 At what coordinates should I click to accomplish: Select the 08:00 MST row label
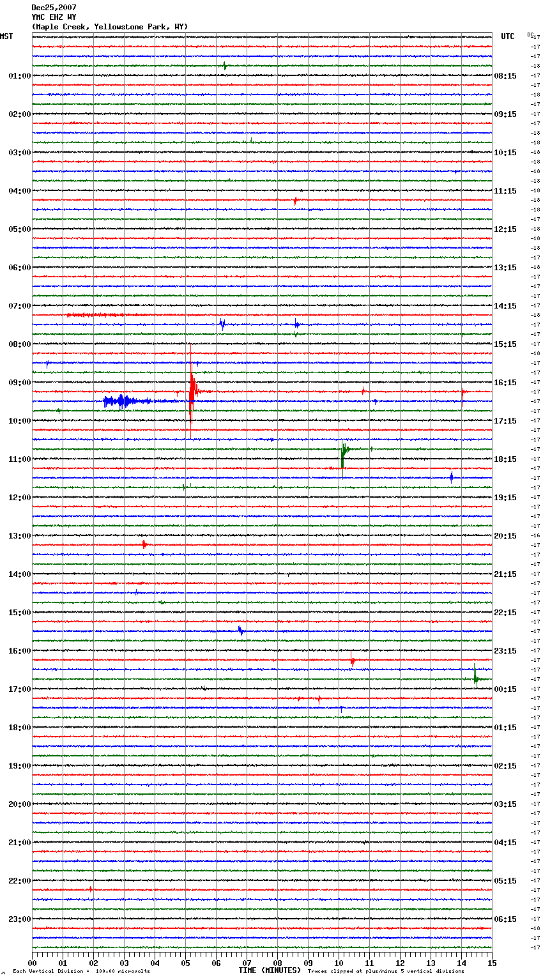20,344
